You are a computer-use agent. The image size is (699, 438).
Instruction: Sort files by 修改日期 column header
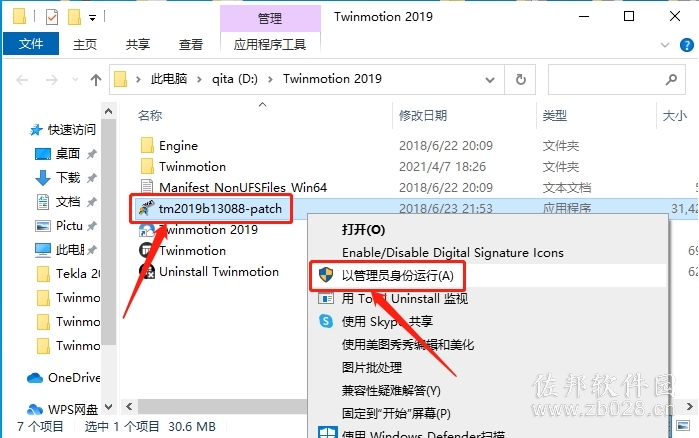(423, 116)
